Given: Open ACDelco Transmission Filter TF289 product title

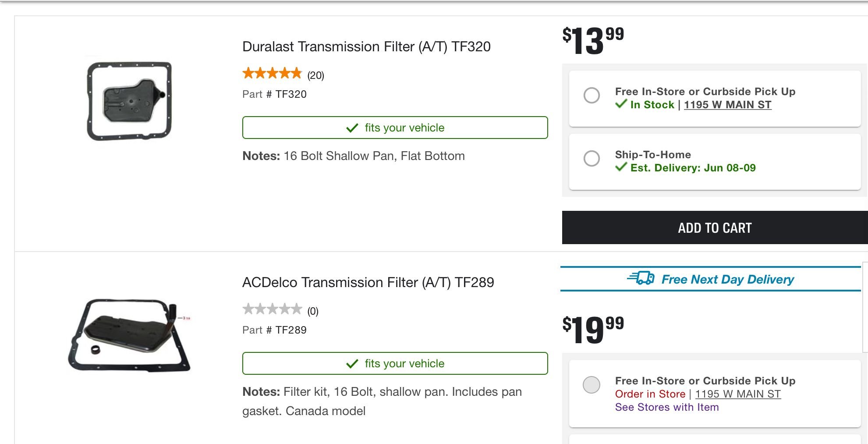Looking at the screenshot, I should [368, 282].
